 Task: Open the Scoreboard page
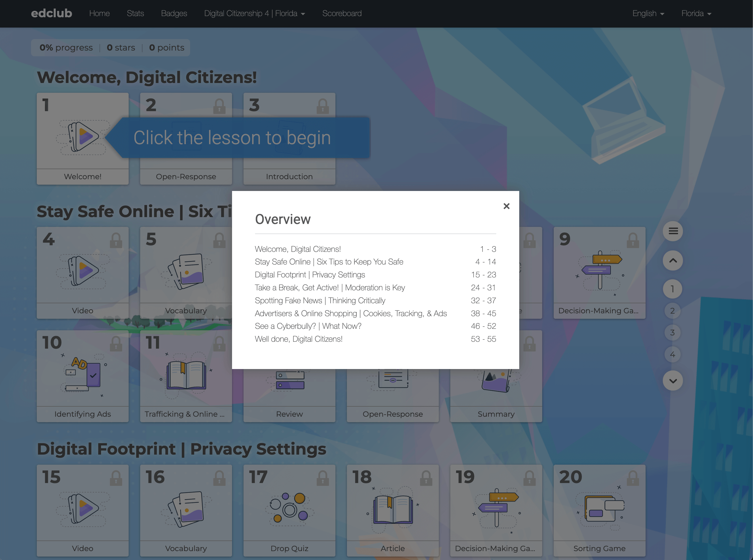[x=342, y=13]
